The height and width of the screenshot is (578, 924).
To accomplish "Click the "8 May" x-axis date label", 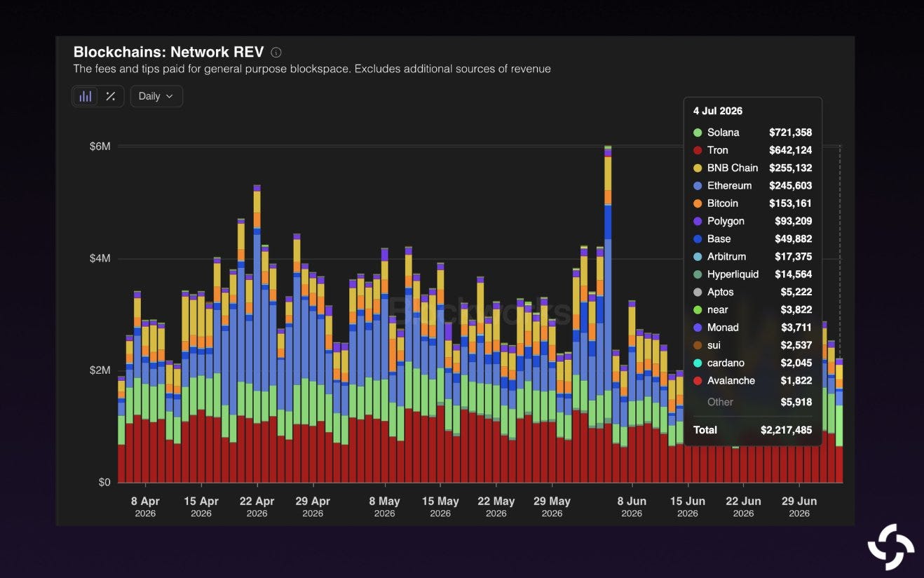I will click(x=384, y=502).
